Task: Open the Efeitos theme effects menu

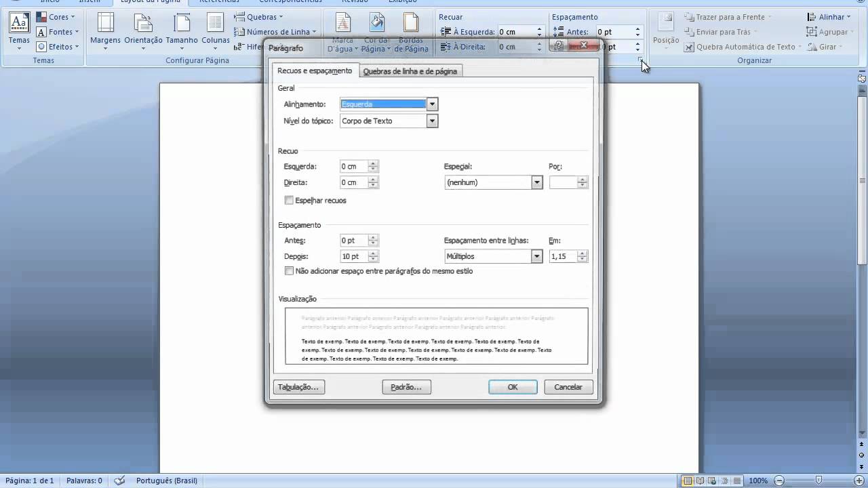Action: point(57,47)
